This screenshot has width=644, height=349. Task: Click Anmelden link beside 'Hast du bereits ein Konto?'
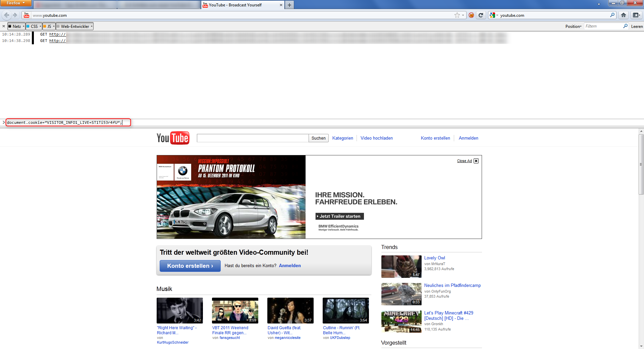[290, 265]
